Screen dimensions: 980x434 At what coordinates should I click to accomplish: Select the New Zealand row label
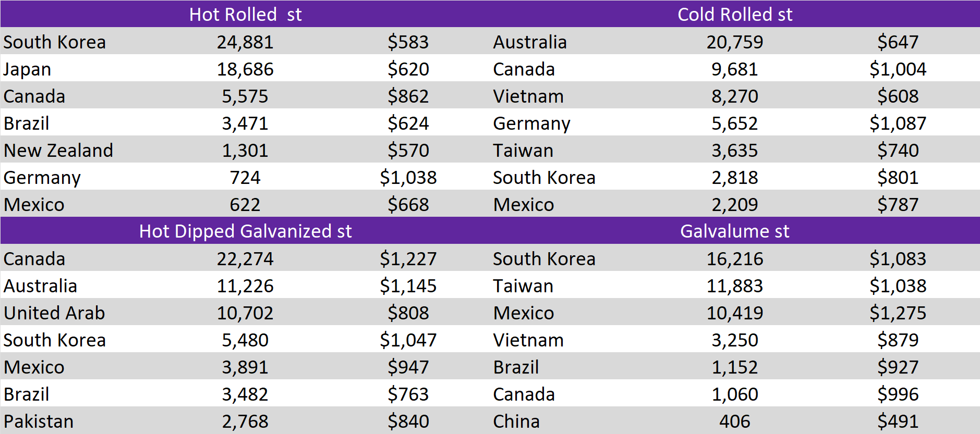tap(58, 151)
